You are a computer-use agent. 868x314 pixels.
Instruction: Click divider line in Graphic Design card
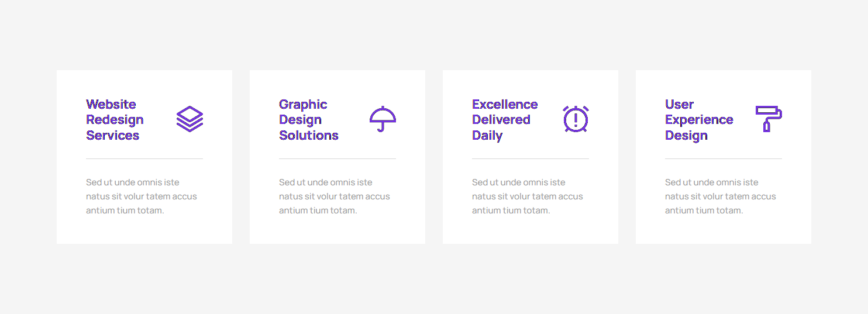click(337, 158)
